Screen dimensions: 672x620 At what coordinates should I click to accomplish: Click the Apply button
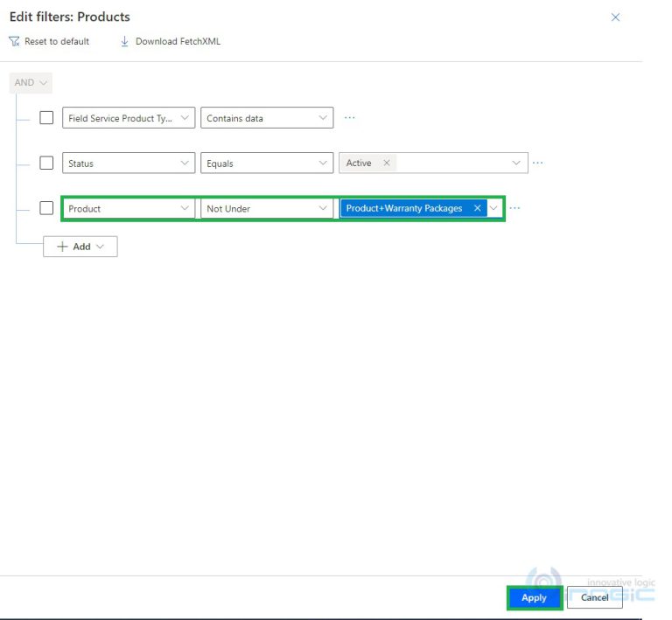coord(534,598)
